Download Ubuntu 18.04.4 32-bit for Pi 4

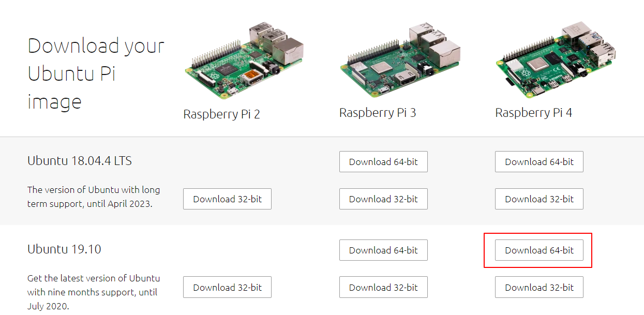pyautogui.click(x=539, y=199)
